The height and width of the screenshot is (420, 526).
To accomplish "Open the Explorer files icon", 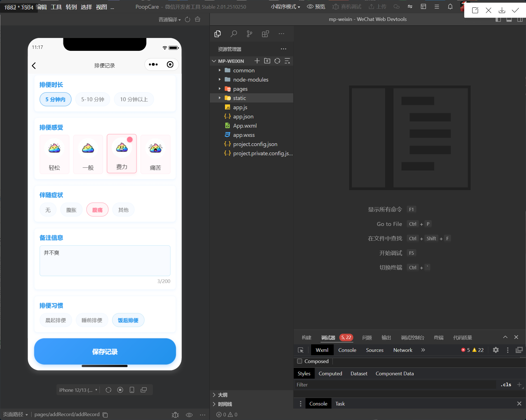I will pyautogui.click(x=217, y=34).
